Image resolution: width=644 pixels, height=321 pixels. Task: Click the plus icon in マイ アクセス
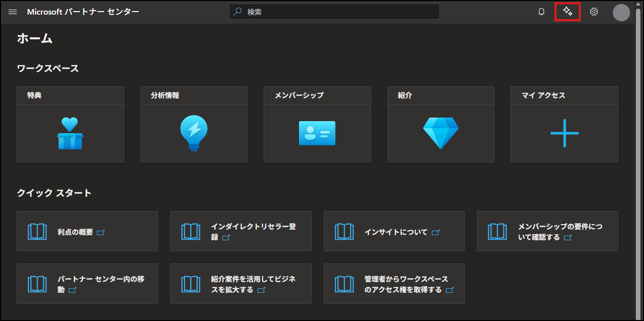[x=564, y=133]
